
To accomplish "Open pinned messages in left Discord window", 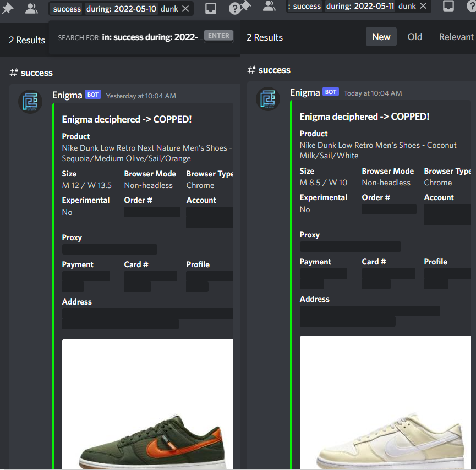I will click(x=7, y=8).
